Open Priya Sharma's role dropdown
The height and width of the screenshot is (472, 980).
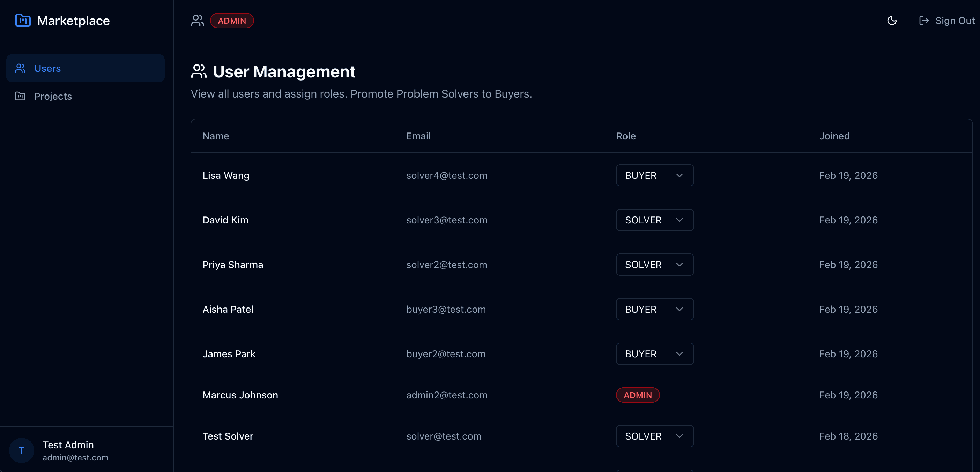(x=655, y=265)
